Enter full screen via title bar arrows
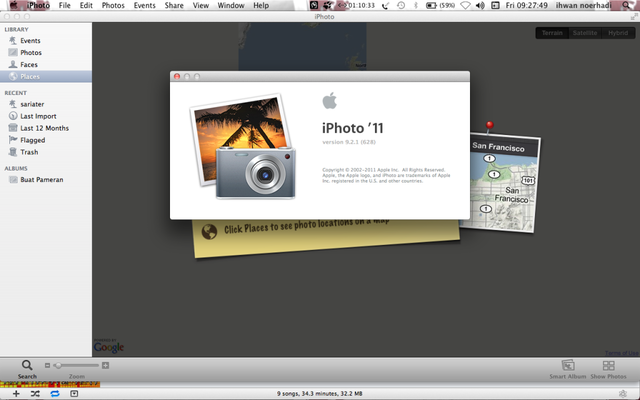 point(634,16)
